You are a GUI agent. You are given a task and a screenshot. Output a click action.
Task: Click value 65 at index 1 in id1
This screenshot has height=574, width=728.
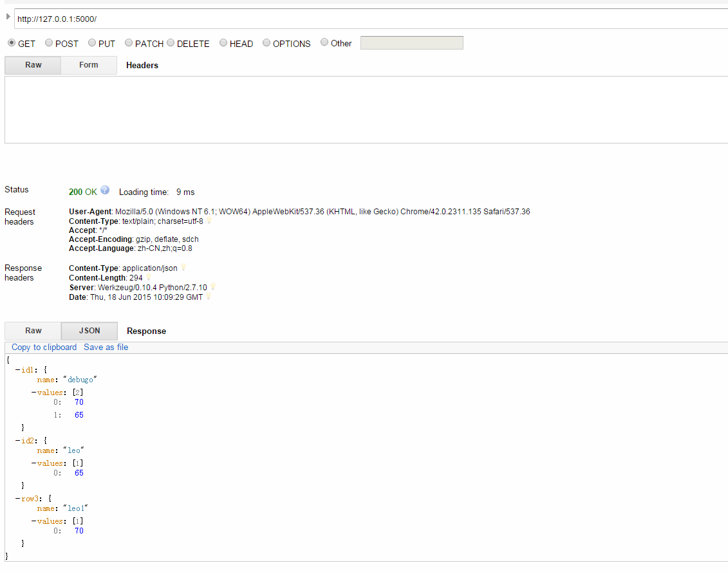(79, 415)
